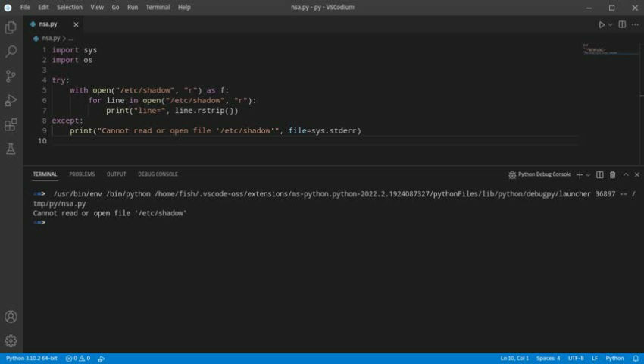Image resolution: width=644 pixels, height=364 pixels.
Task: Open the Testing flask view
Action: 11,149
